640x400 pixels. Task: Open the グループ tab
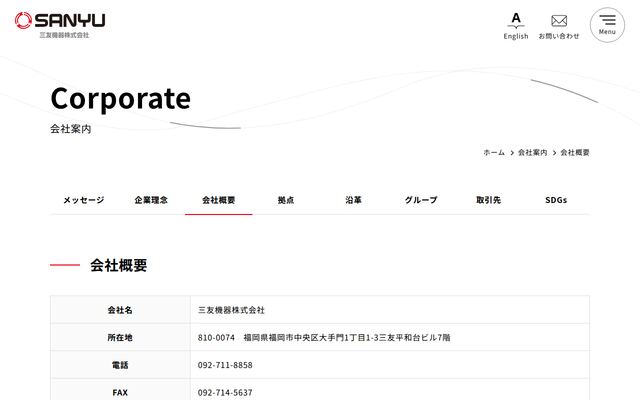421,200
